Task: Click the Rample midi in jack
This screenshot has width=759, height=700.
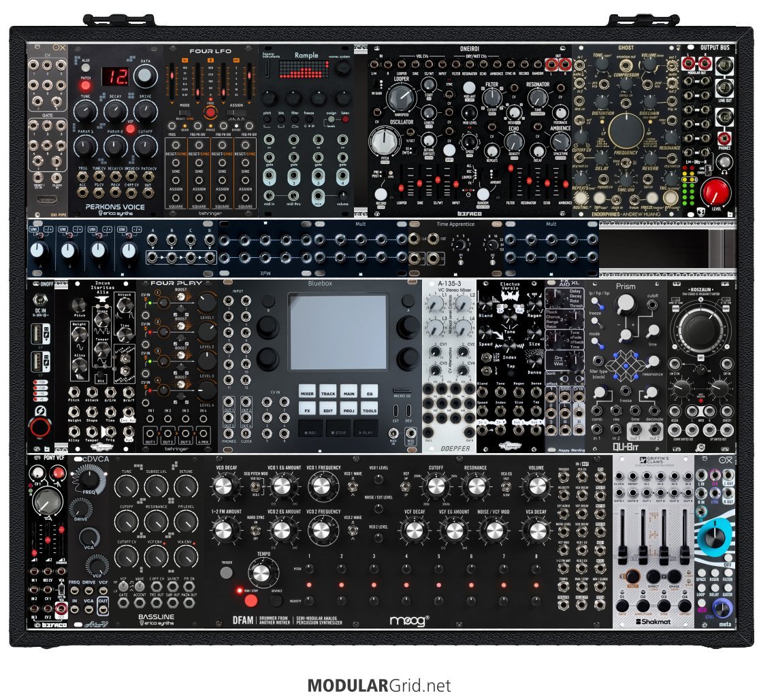Action: click(269, 196)
